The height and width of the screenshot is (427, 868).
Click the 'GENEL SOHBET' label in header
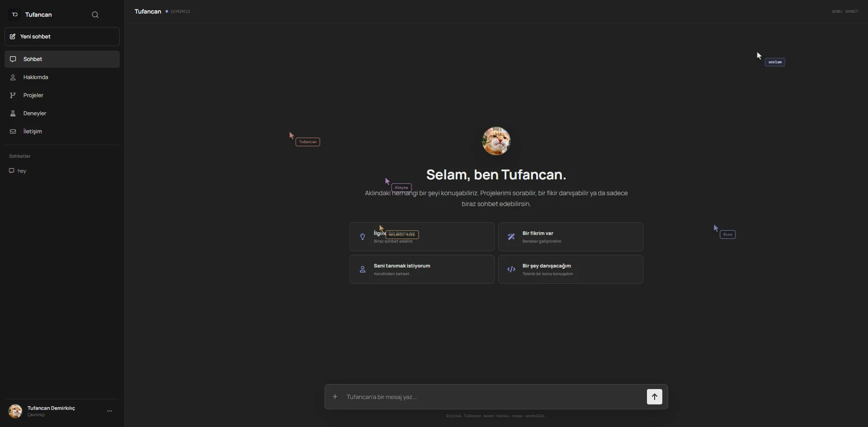click(x=845, y=11)
